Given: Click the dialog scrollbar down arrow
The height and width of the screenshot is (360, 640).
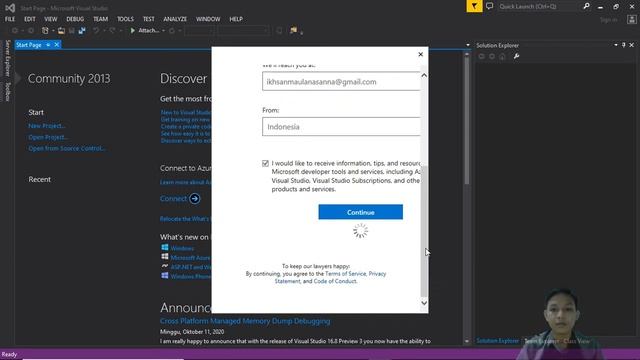Looking at the screenshot, I should 424,303.
